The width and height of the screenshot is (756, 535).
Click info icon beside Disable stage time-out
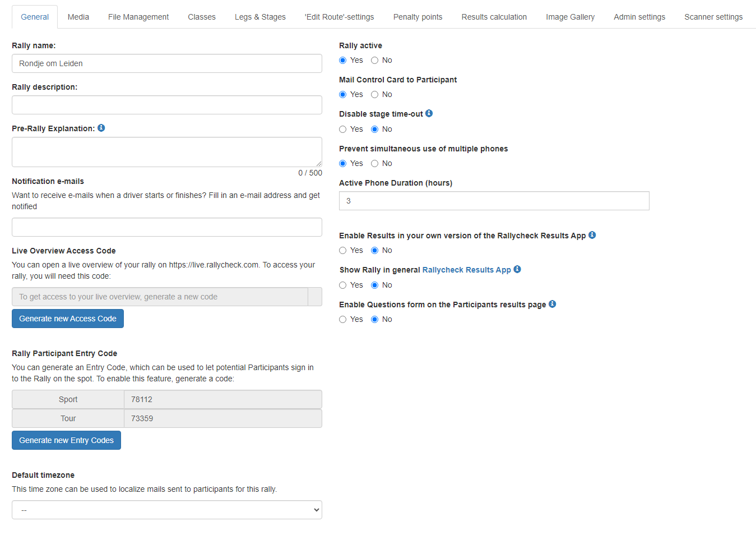(429, 113)
